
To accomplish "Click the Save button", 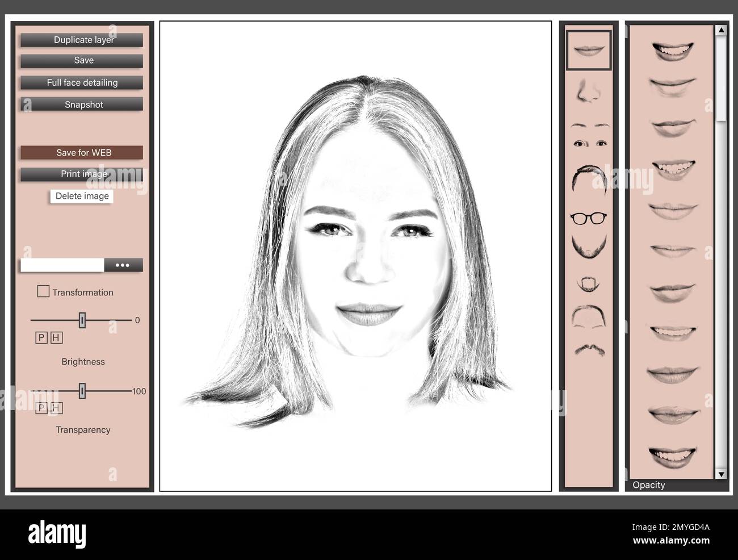I will coord(82,60).
